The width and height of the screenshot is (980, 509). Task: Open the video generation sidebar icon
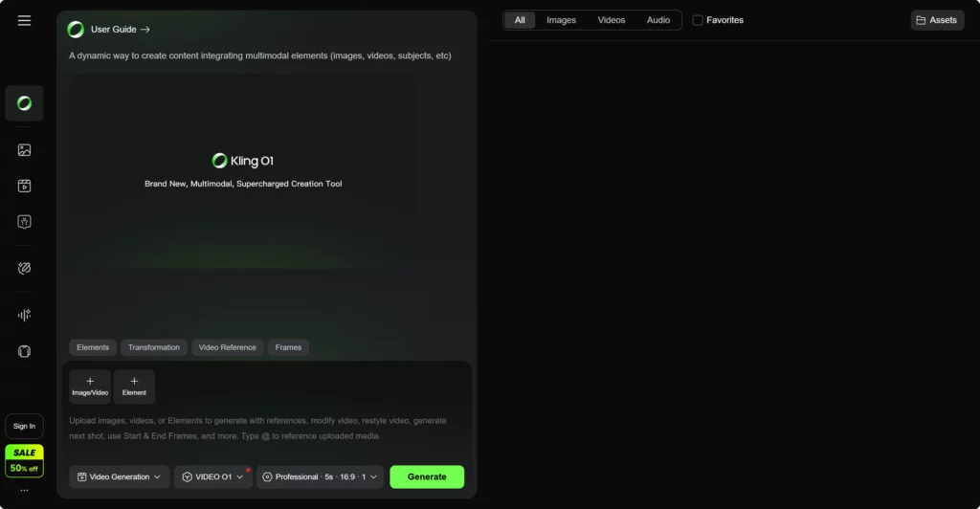pos(24,186)
